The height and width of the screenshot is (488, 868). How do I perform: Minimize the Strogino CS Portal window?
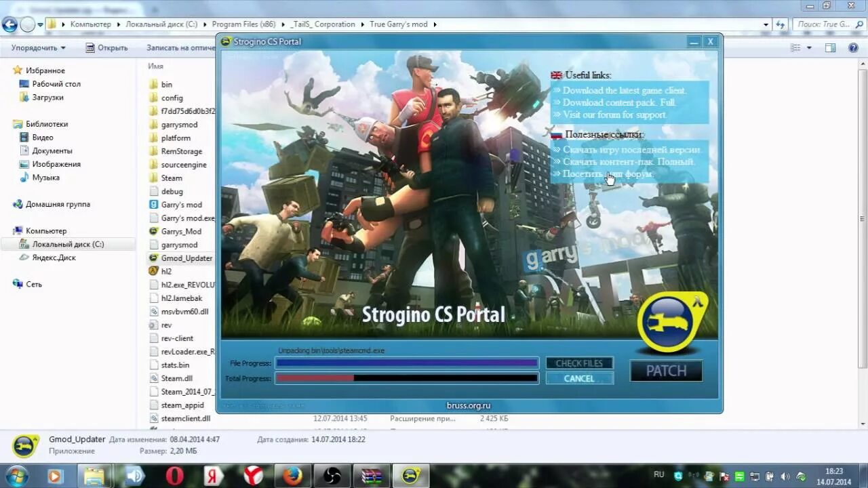[694, 42]
